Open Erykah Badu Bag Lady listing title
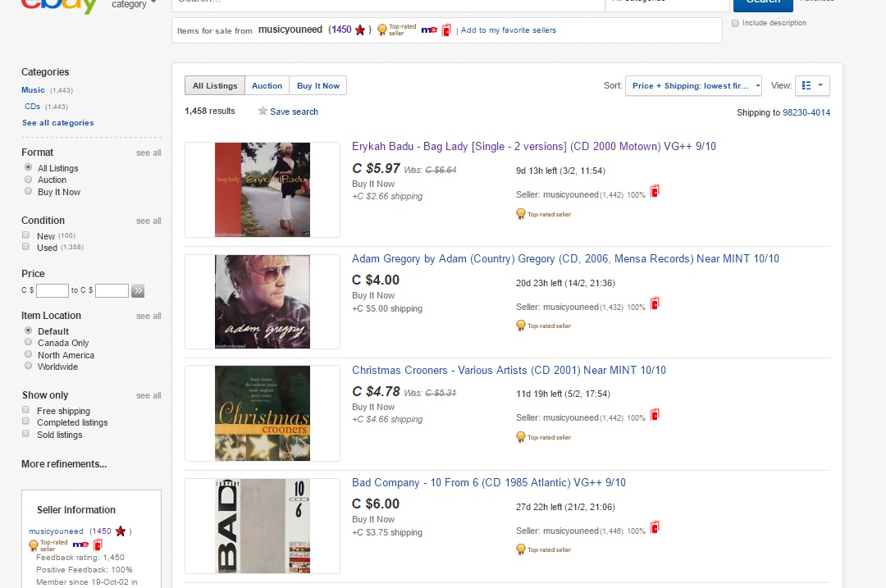Screen dimensions: 886x588 pyautogui.click(x=534, y=146)
